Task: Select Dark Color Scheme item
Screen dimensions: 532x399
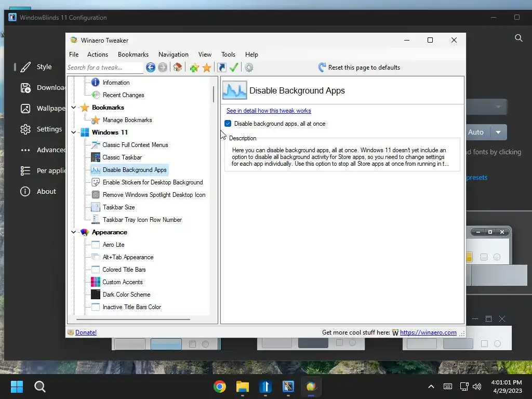Action: click(126, 295)
